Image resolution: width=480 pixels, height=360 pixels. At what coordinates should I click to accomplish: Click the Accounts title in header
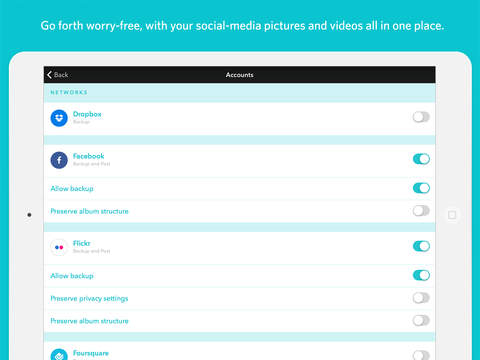point(239,75)
